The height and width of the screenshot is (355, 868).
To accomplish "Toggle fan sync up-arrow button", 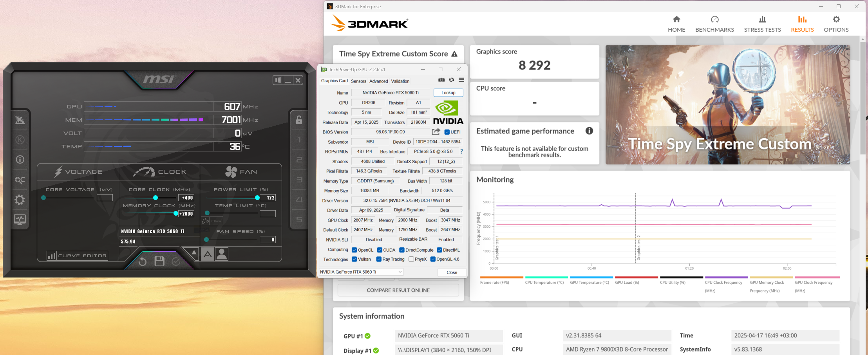I will click(194, 253).
